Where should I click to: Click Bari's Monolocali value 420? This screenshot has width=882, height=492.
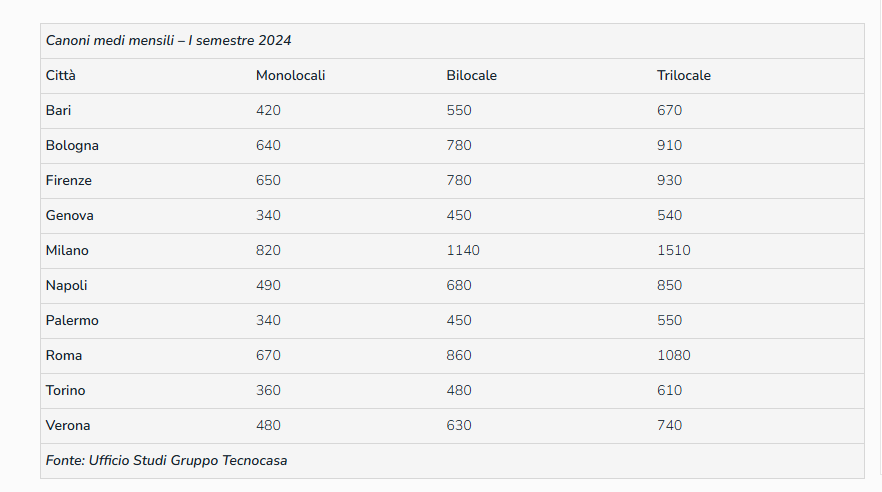click(x=268, y=111)
